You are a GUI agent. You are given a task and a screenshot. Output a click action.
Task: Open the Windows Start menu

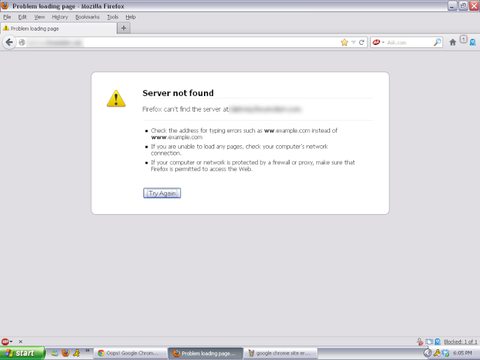(22, 353)
